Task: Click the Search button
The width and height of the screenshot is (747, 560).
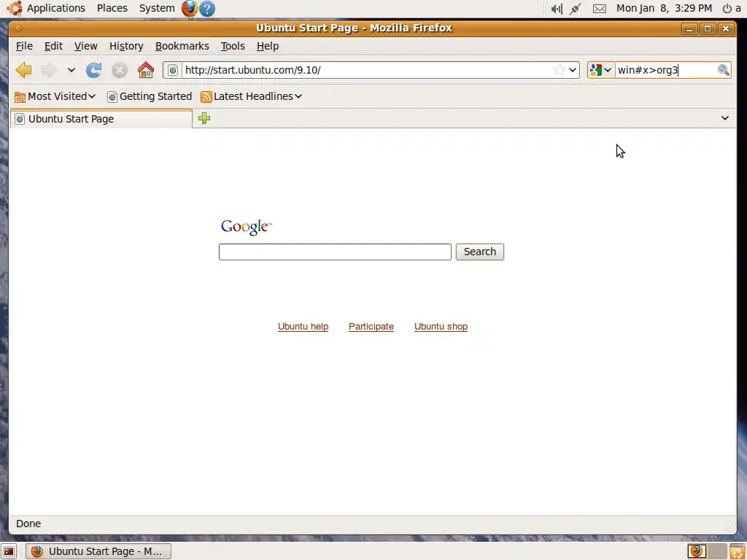Action: [480, 252]
